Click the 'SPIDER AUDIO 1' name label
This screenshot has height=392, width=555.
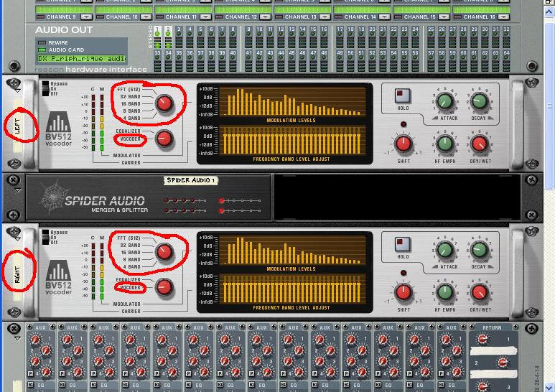click(191, 180)
